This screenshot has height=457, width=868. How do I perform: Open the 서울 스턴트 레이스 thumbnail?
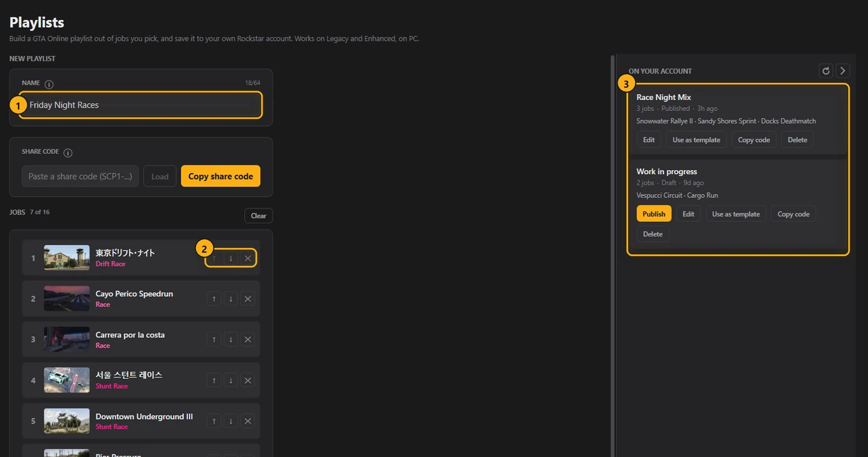coord(67,381)
